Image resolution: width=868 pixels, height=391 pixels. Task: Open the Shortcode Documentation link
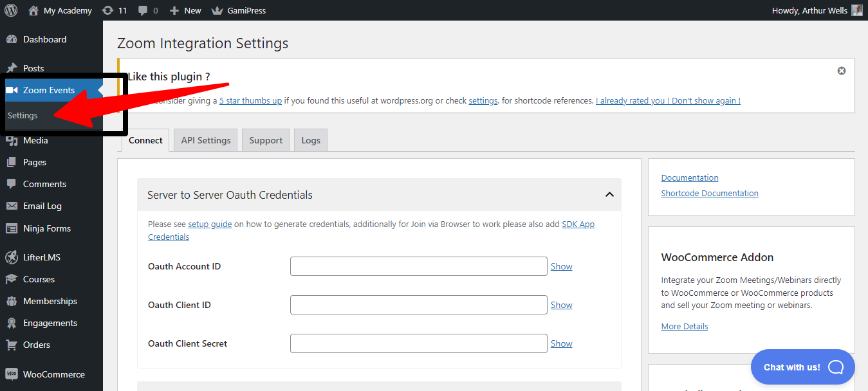tap(709, 193)
